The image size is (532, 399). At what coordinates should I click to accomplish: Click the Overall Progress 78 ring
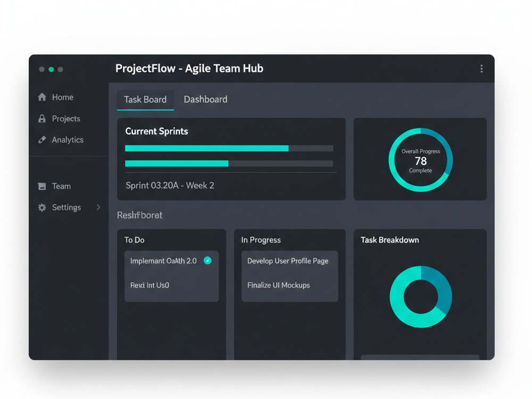coord(420,160)
